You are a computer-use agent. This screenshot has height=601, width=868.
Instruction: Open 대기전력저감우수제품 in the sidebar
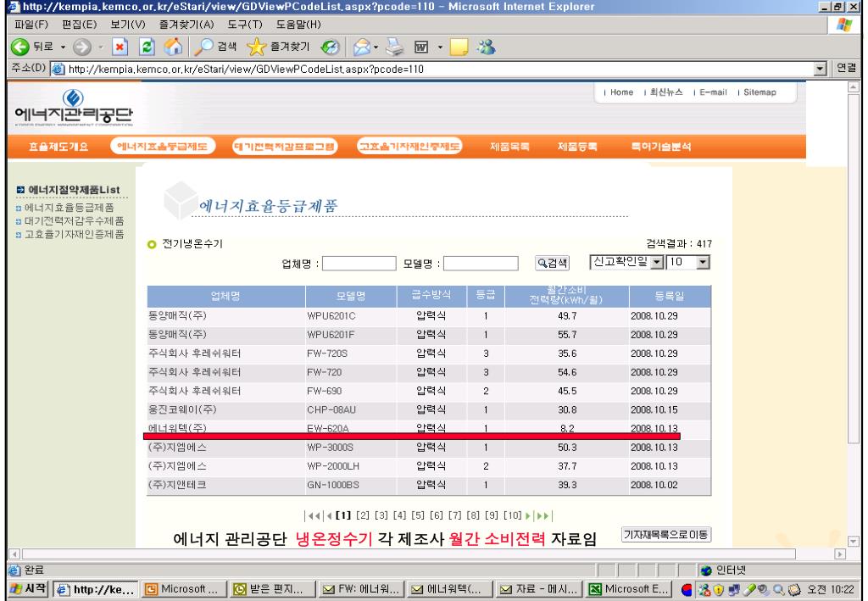75,220
